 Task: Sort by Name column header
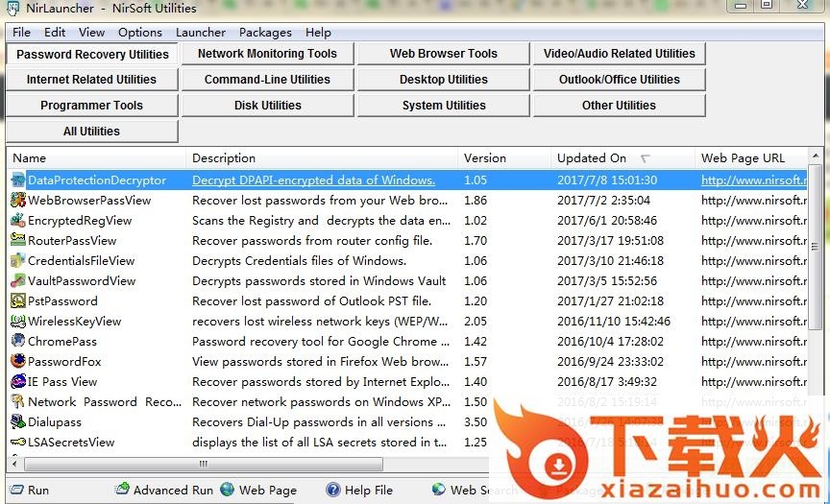[x=96, y=158]
